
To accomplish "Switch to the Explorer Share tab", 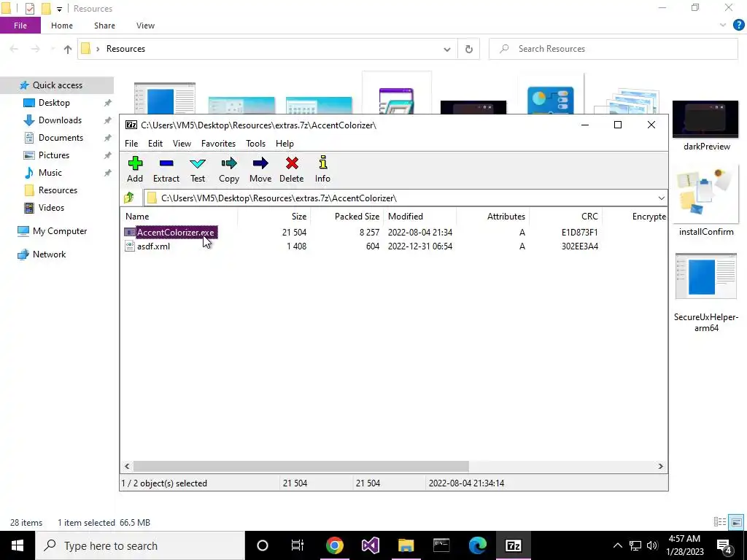I will click(104, 26).
